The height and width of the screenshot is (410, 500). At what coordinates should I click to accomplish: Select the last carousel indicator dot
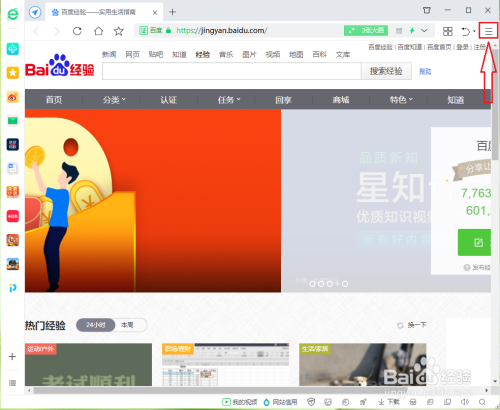[345, 284]
